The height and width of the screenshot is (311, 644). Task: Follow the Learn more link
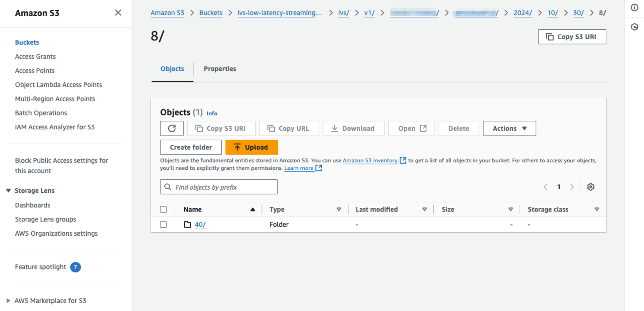click(299, 168)
